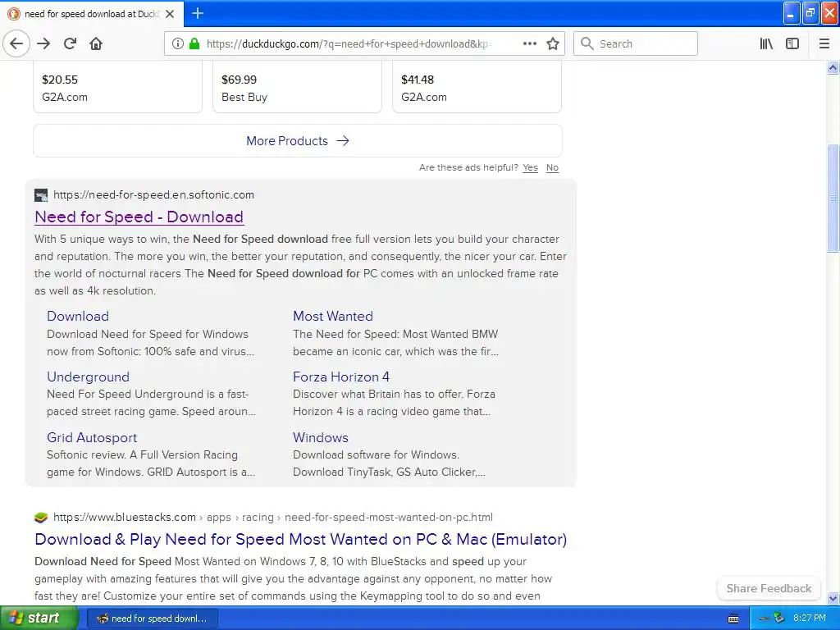840x630 pixels.
Task: Click the $69.99 Best Buy product card
Action: pyautogui.click(x=297, y=87)
